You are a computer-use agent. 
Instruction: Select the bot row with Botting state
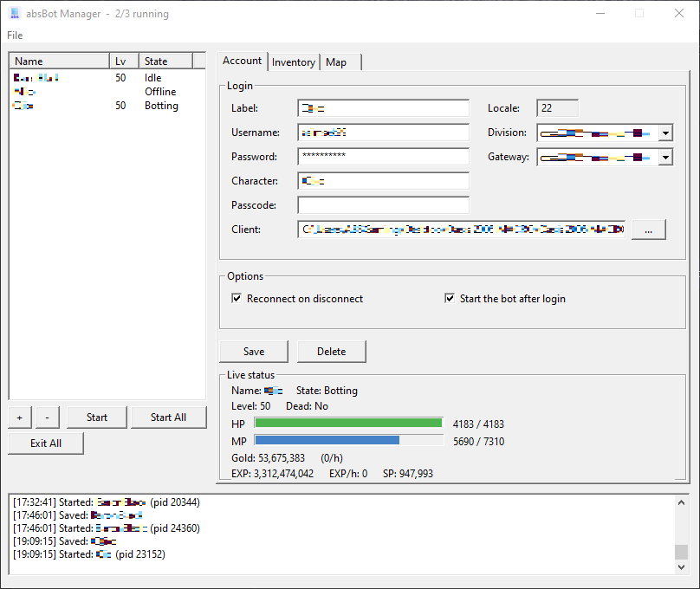pyautogui.click(x=107, y=106)
